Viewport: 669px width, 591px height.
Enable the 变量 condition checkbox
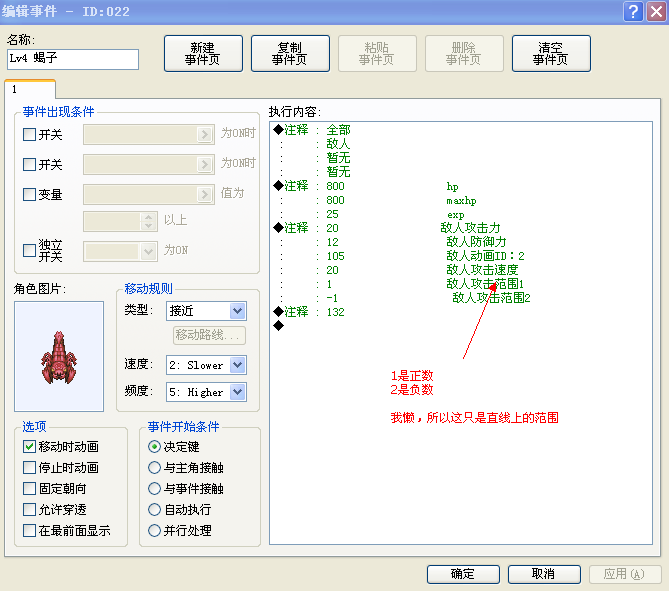29,195
